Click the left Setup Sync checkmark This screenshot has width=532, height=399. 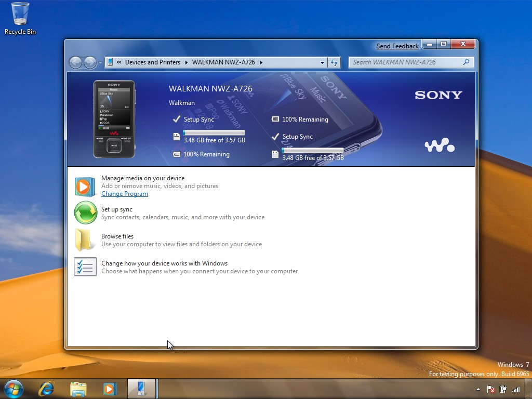[177, 119]
